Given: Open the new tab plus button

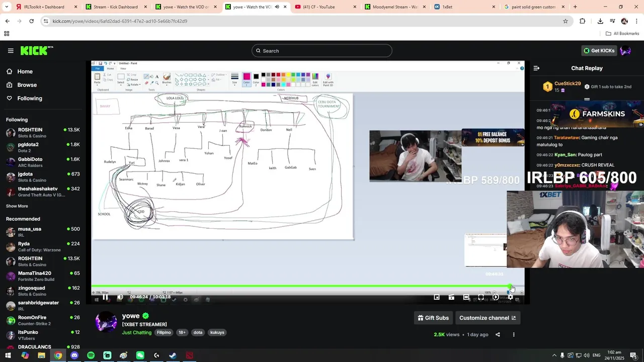Looking at the screenshot, I should pyautogui.click(x=575, y=7).
